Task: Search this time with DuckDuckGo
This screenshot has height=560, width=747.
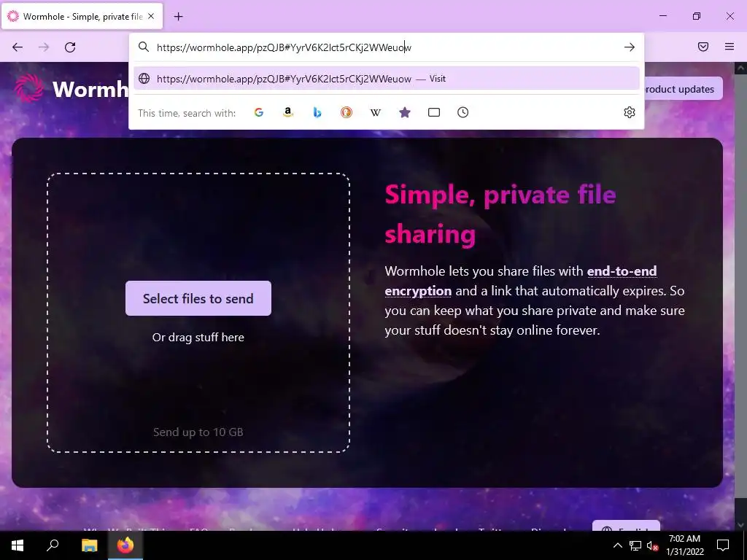Action: (x=347, y=112)
